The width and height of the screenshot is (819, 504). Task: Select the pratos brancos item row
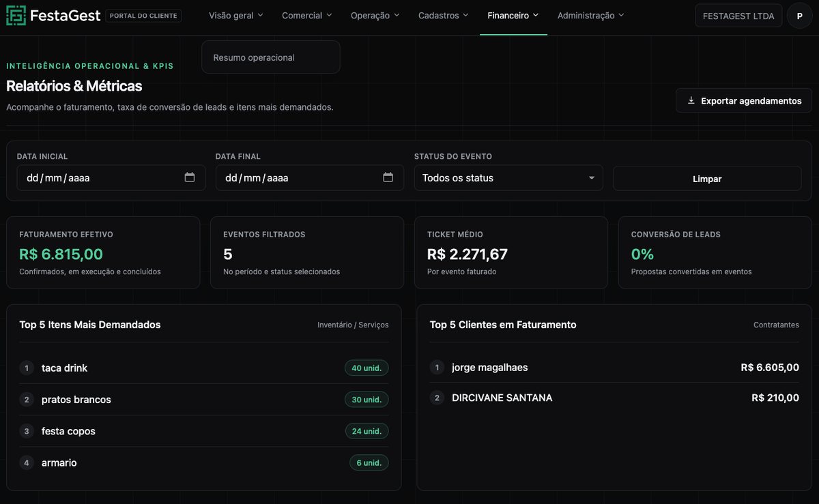(x=204, y=400)
